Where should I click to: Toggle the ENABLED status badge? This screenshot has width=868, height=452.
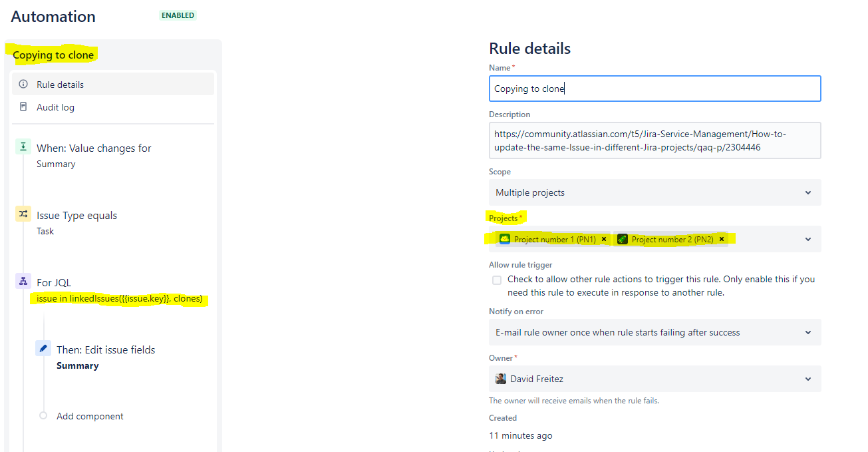point(177,15)
